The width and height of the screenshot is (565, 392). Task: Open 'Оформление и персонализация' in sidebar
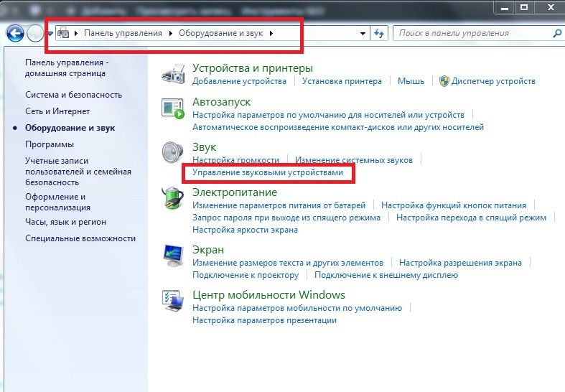click(57, 202)
